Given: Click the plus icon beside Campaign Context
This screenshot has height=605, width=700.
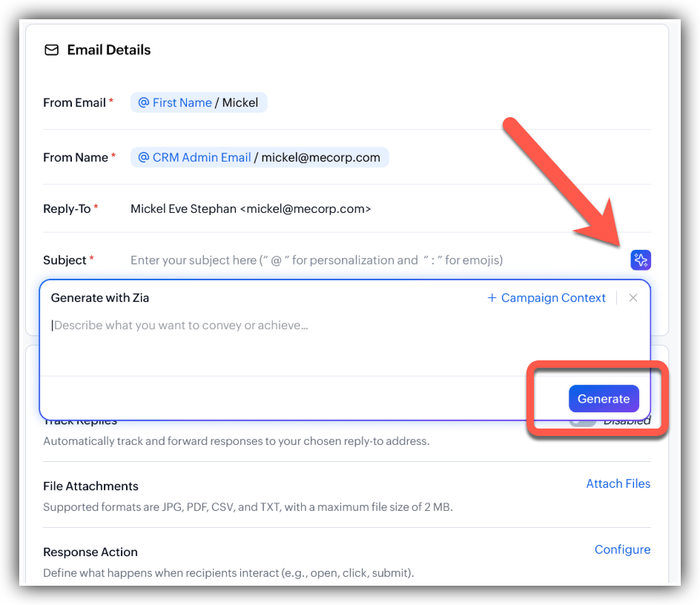Looking at the screenshot, I should pyautogui.click(x=492, y=298).
